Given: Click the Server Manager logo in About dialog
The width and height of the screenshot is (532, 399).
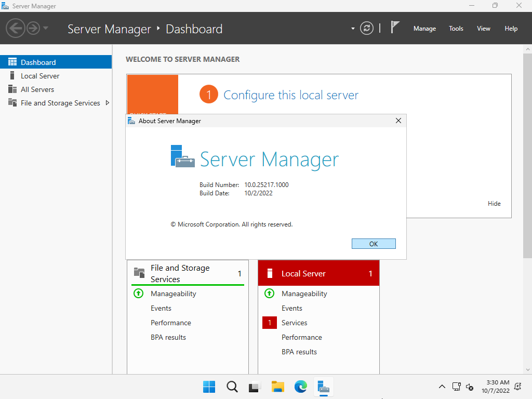Looking at the screenshot, I should pos(182,156).
